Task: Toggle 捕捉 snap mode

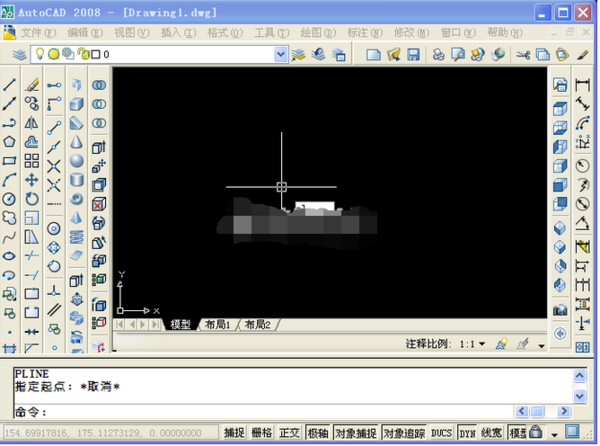Action: 234,433
